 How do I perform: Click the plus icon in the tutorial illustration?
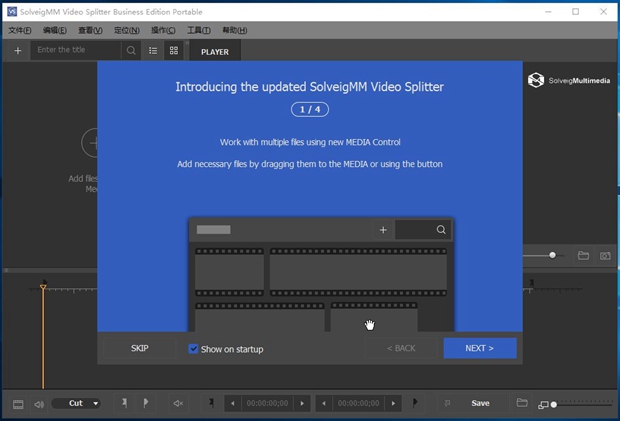383,230
